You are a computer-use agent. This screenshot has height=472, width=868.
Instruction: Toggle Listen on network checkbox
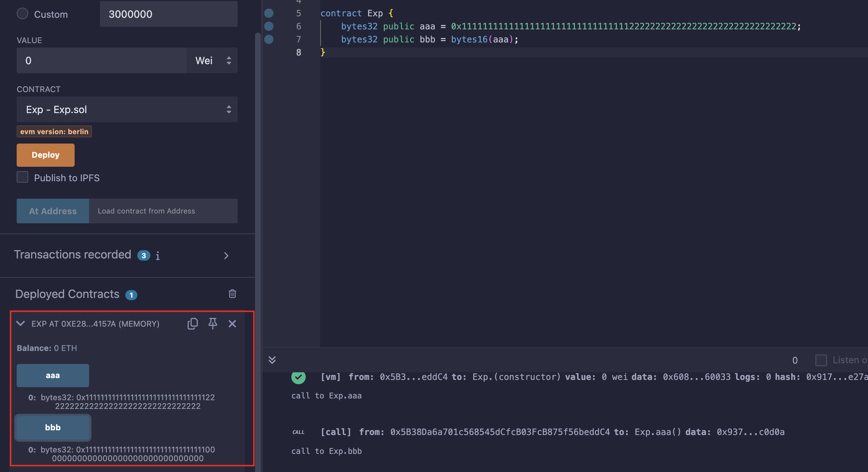(821, 360)
